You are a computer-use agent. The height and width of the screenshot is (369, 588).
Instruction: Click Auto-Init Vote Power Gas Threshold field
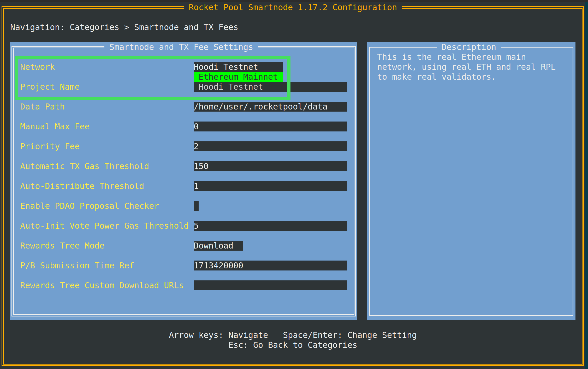tap(270, 226)
